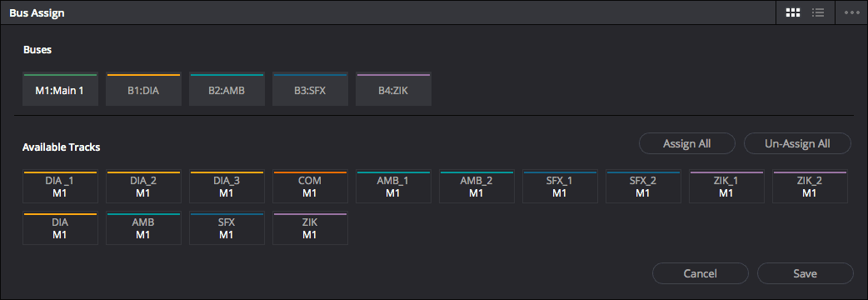The height and width of the screenshot is (300, 868).
Task: Click the Assign All button
Action: [687, 143]
